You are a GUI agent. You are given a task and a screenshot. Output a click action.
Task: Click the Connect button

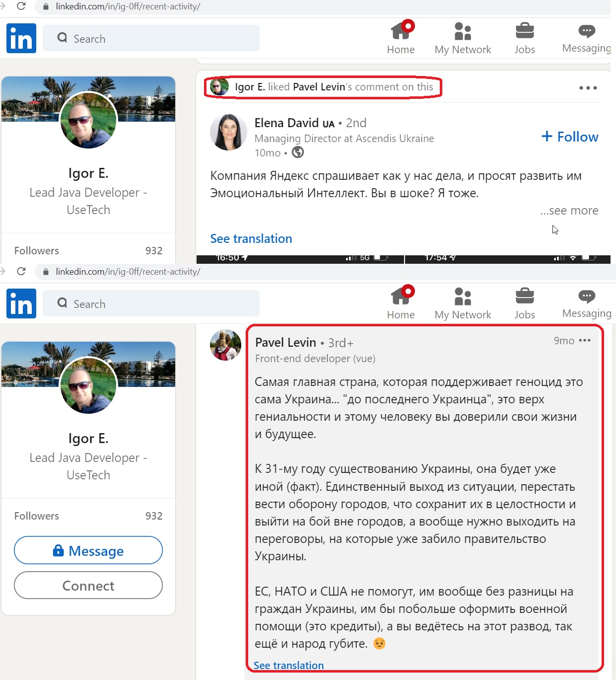[x=88, y=585]
